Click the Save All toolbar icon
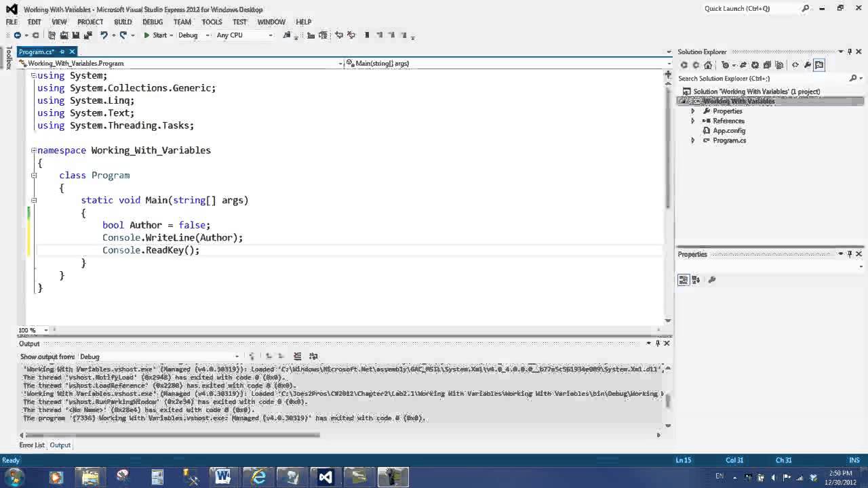The image size is (868, 488). click(x=87, y=35)
